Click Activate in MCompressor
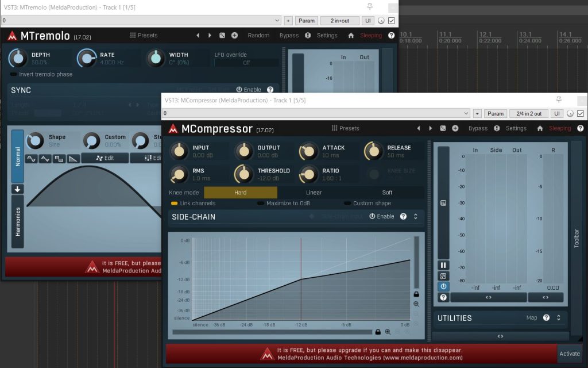 tap(570, 354)
